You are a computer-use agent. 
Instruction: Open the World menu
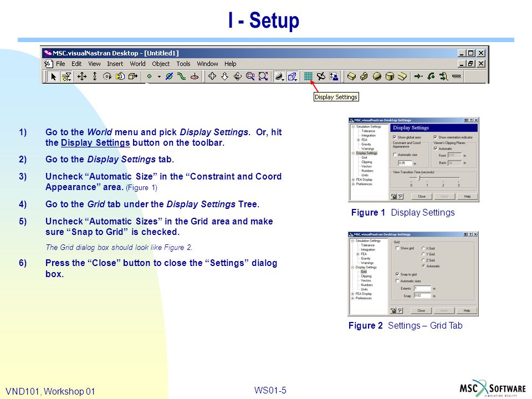137,64
